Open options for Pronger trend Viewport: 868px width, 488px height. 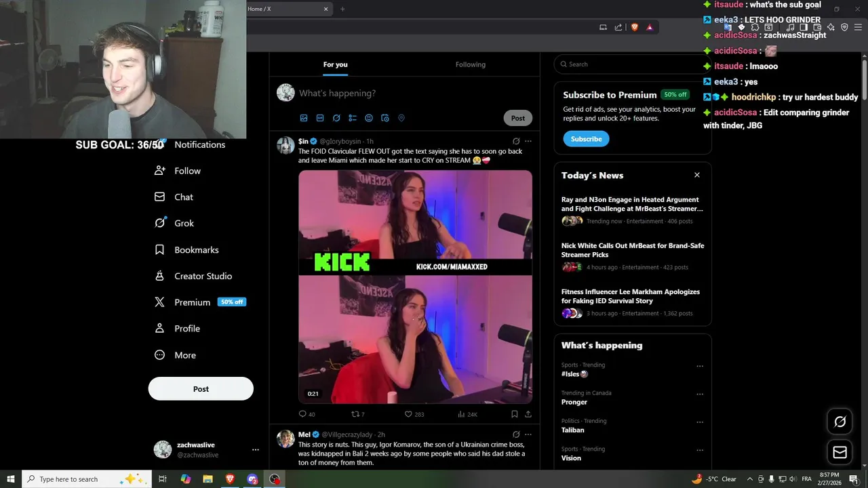(x=700, y=394)
